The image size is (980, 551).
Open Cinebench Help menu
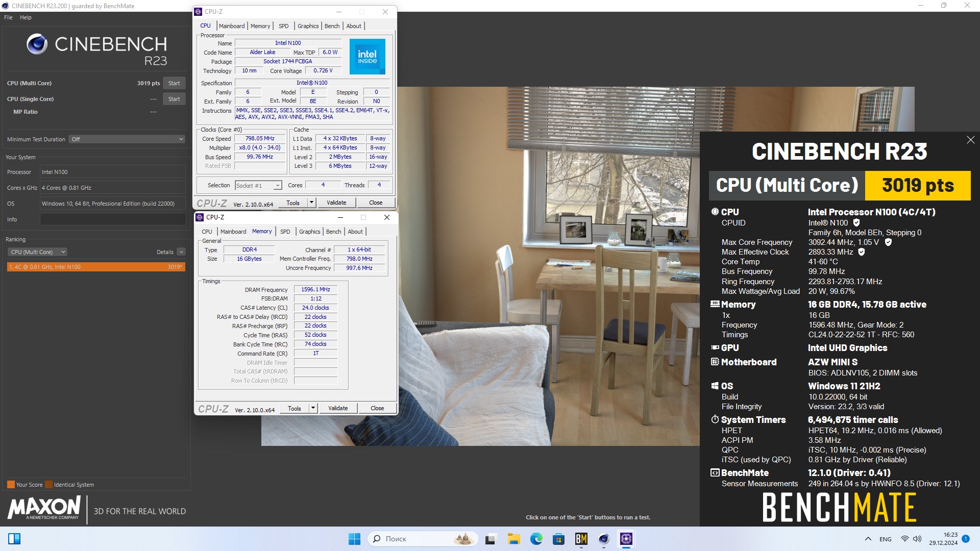point(26,17)
